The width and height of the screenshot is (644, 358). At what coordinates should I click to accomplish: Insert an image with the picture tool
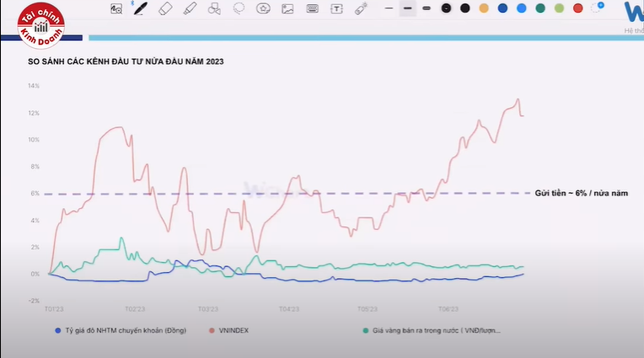(x=287, y=8)
